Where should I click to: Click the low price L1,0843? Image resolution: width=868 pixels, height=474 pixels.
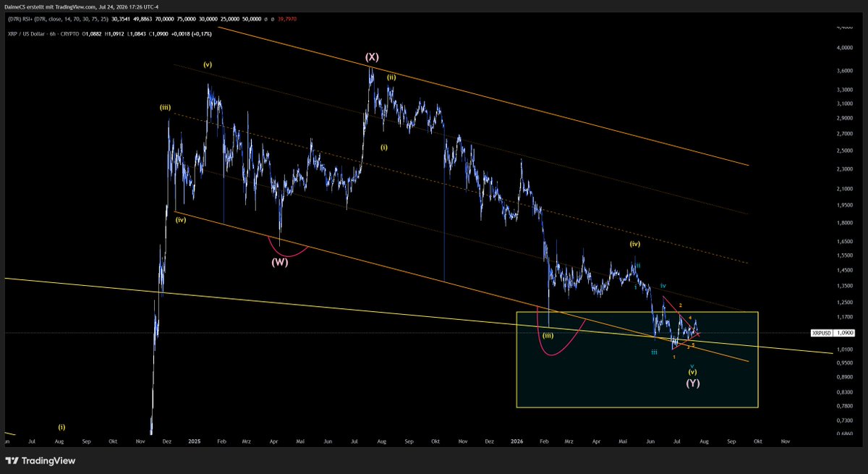click(137, 34)
